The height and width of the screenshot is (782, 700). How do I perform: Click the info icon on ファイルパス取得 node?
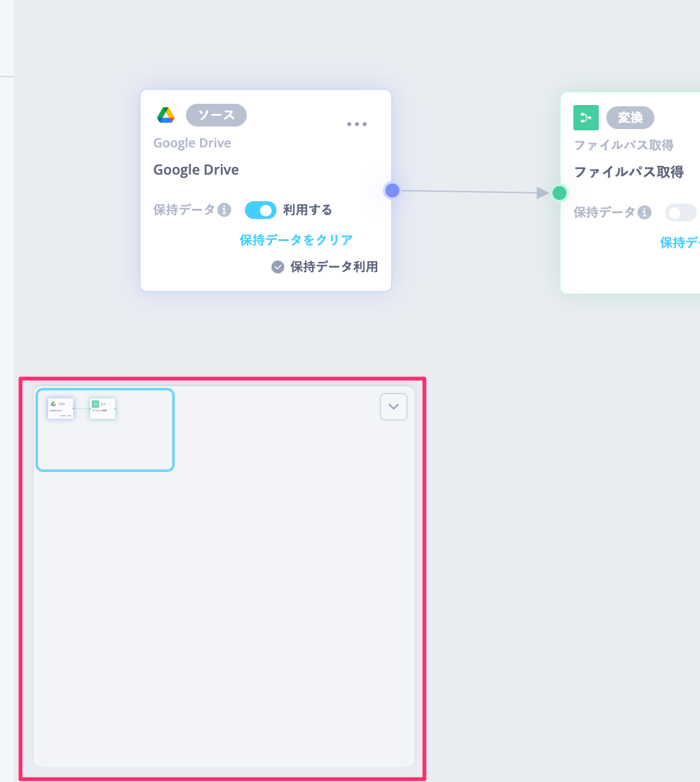644,213
